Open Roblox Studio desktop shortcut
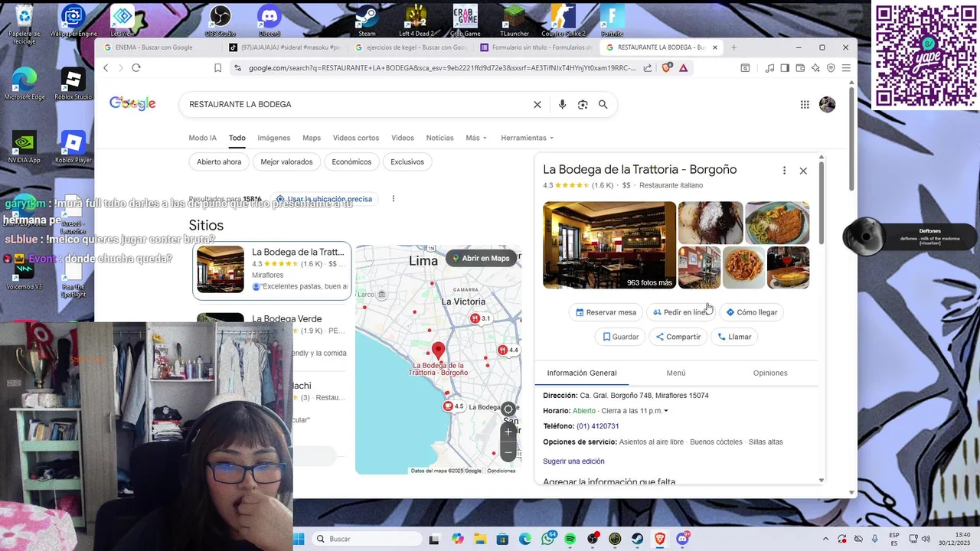The image size is (980, 551). pyautogui.click(x=73, y=84)
